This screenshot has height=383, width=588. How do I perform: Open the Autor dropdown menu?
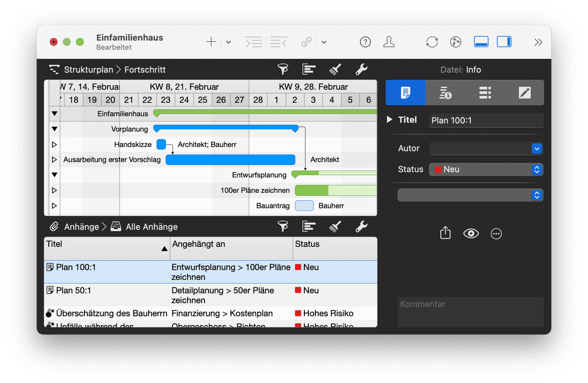pyautogui.click(x=536, y=148)
